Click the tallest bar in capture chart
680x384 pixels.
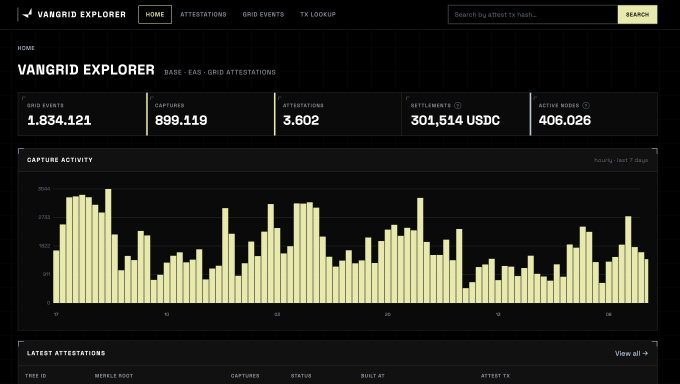coord(108,246)
